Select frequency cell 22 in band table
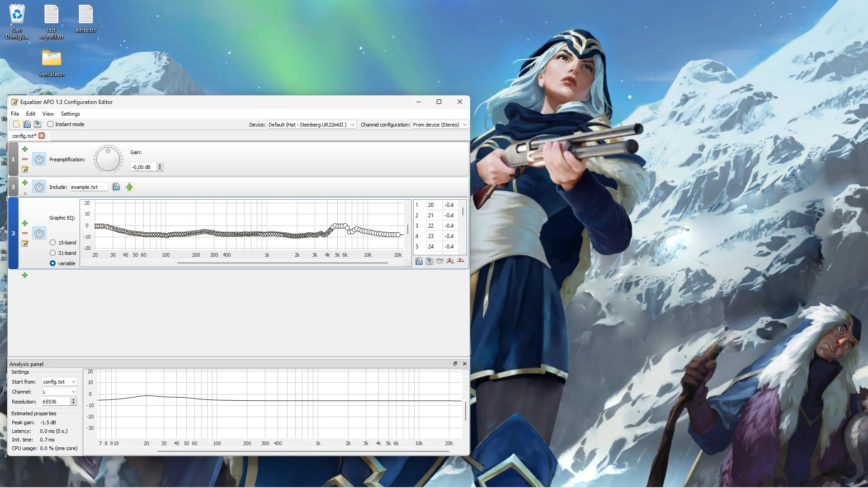 (434, 226)
